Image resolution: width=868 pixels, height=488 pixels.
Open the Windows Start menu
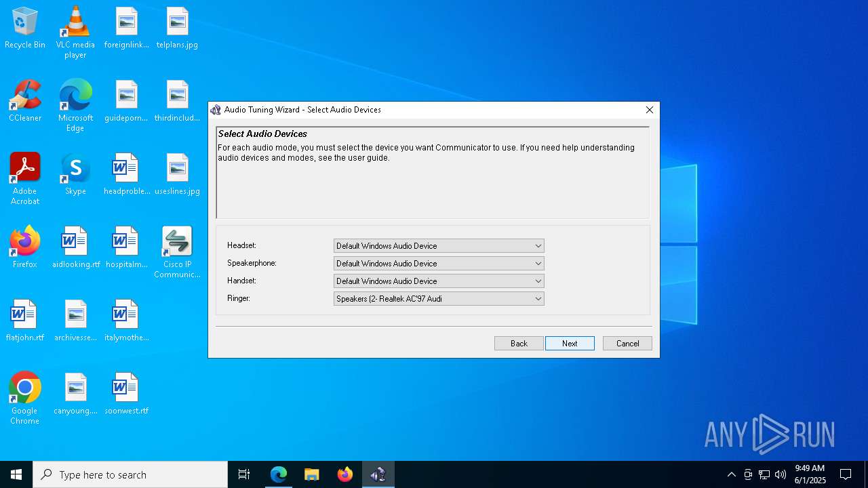[x=16, y=474]
